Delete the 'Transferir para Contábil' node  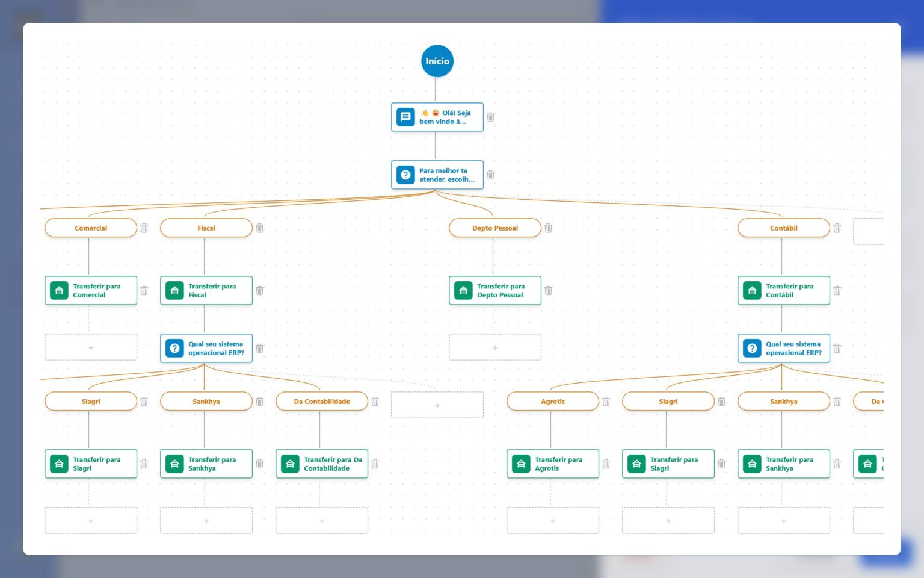pos(837,290)
